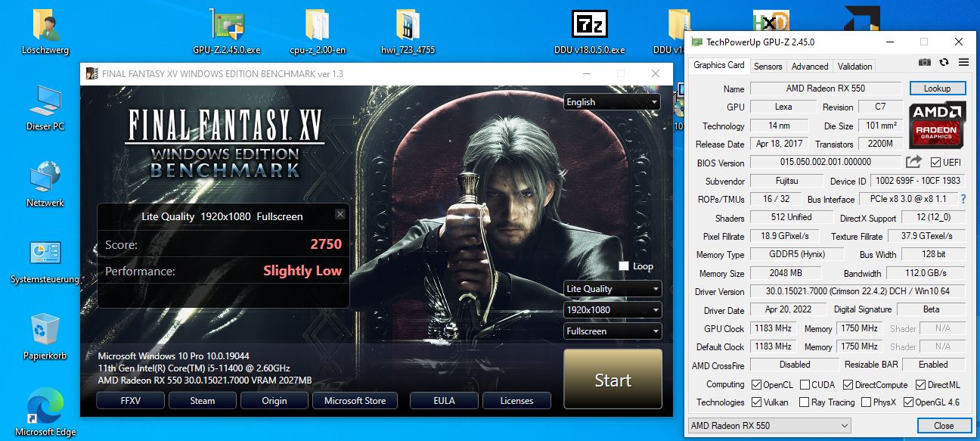Toggle the Vulkan checkbox
Viewport: 980px width, 441px height.
756,402
